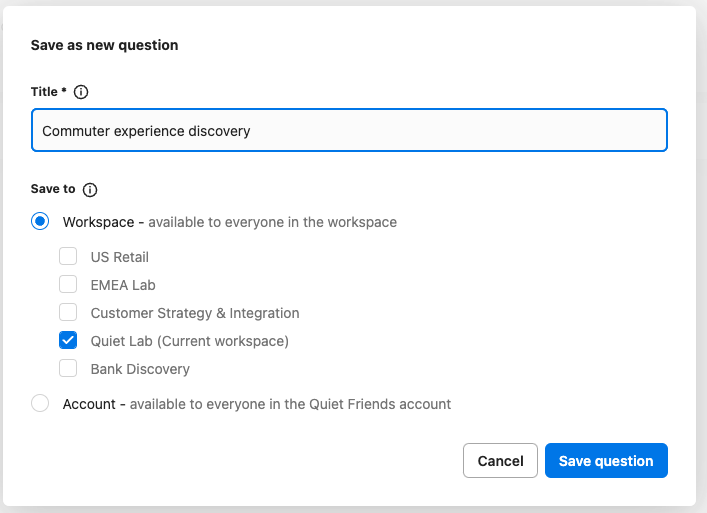Click the 'Title *' field label

point(49,92)
